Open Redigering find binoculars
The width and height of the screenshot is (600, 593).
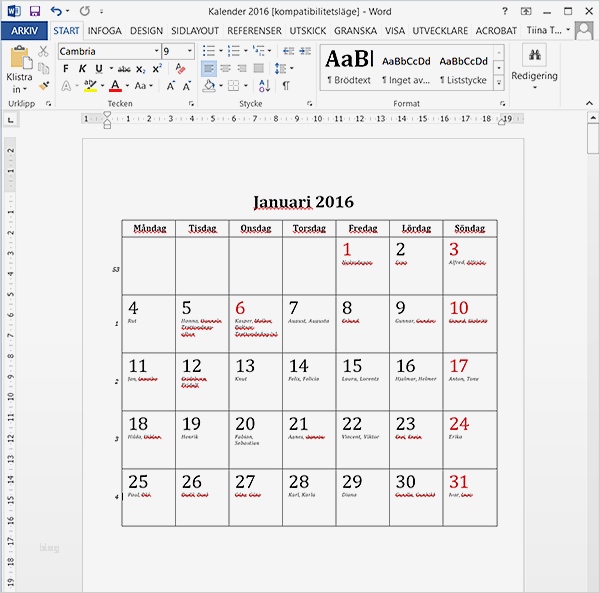click(534, 55)
